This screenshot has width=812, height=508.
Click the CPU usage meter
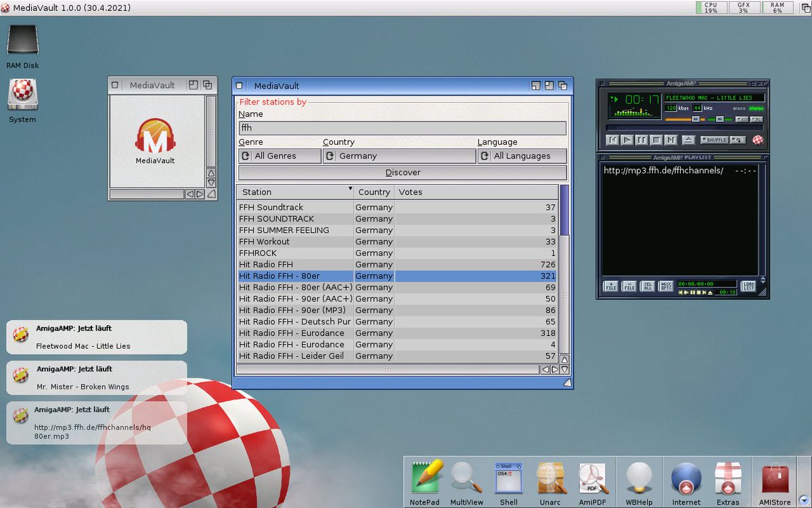click(x=710, y=7)
